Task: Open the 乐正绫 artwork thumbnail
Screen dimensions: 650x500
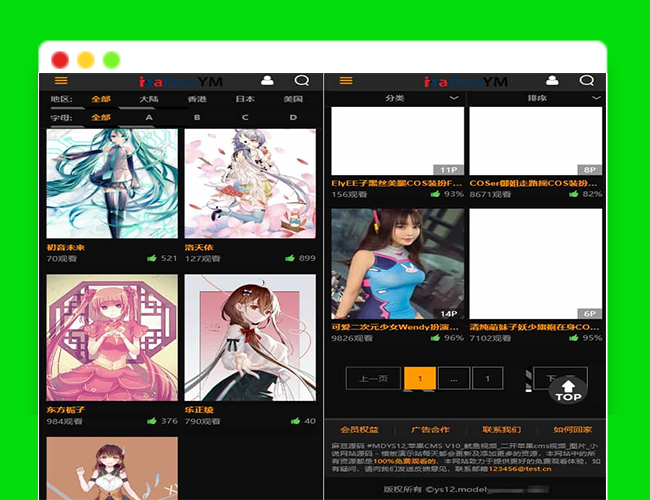Action: pyautogui.click(x=250, y=337)
